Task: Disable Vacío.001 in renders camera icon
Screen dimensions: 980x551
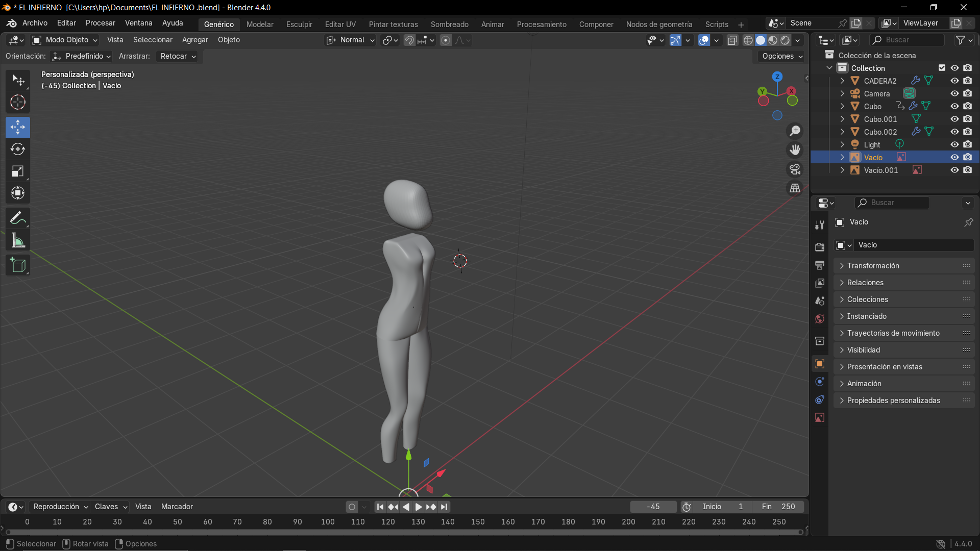Action: click(968, 170)
